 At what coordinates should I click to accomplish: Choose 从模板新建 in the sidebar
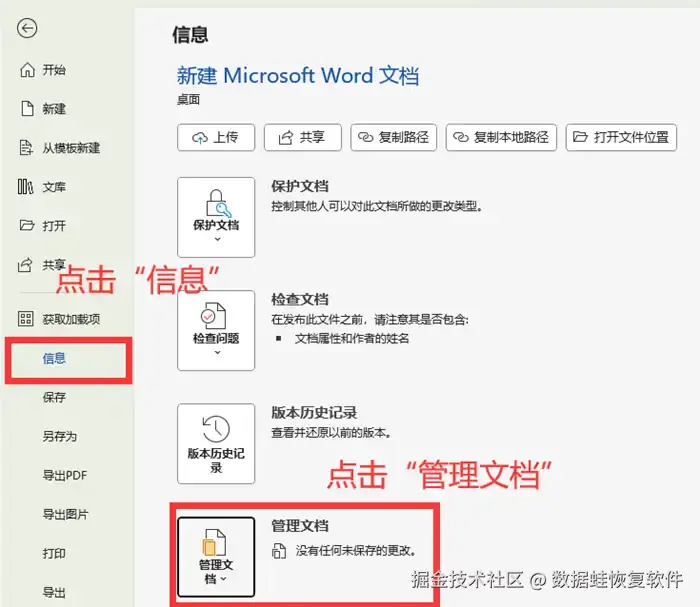71,148
